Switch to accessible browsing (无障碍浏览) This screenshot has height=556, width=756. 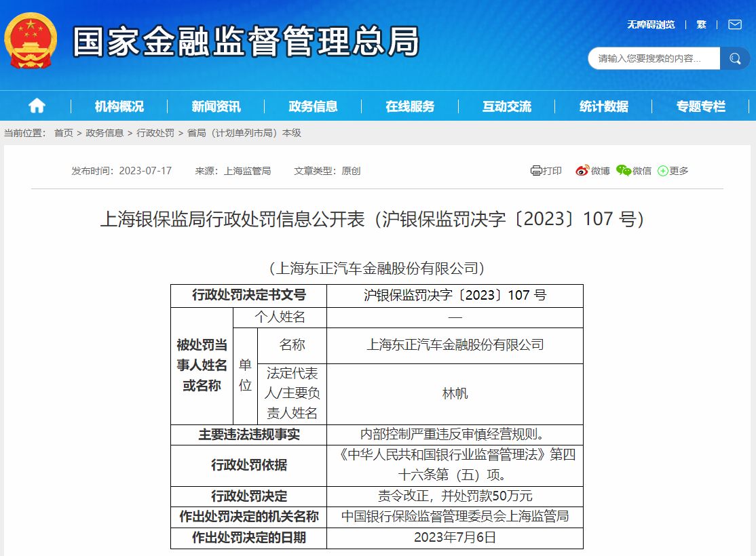651,24
